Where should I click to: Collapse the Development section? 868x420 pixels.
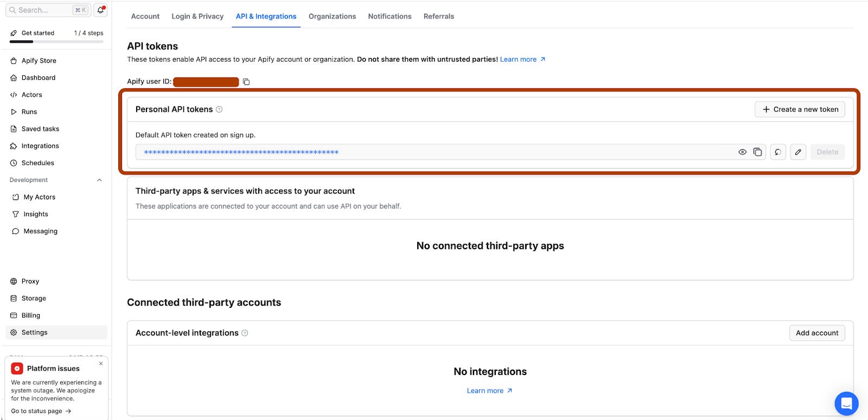tap(99, 180)
